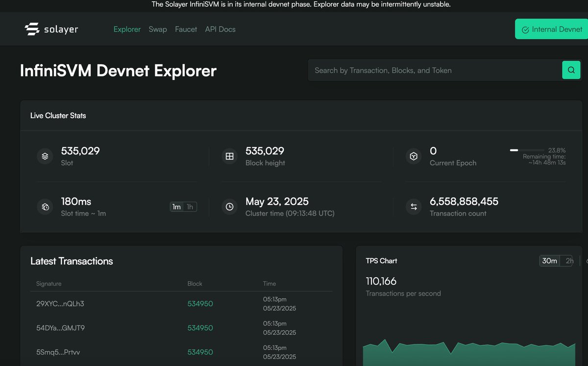Click the Transaction count arrows icon
Viewport: 588px width, 366px height.
pos(414,206)
